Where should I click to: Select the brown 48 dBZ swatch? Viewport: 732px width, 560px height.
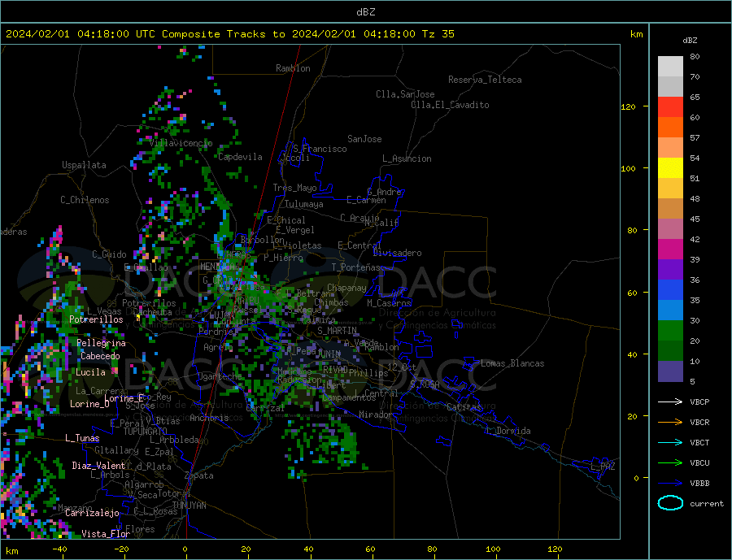tap(670, 209)
